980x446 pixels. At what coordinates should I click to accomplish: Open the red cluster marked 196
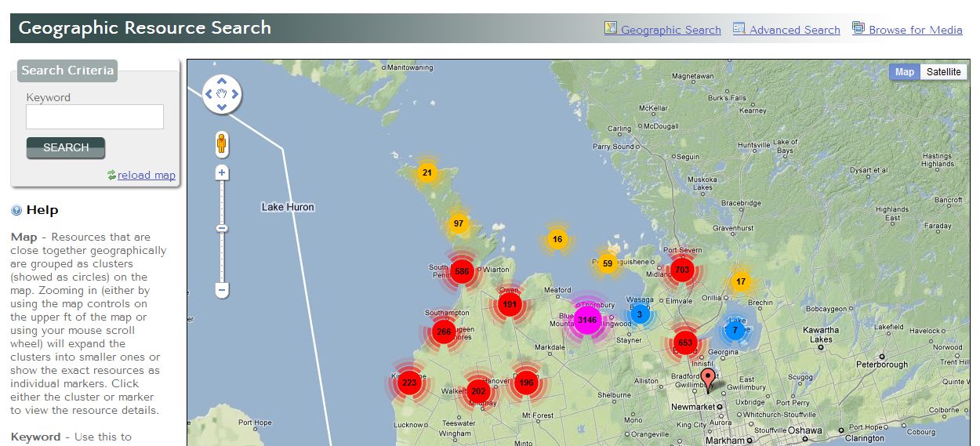526,383
